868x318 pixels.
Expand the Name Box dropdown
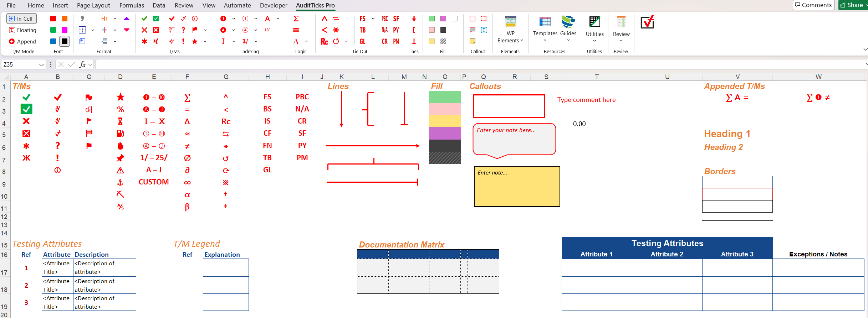41,64
